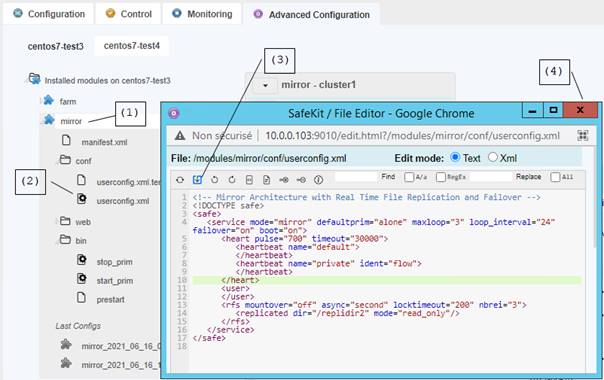604x380 pixels.
Task: Select the Xml edit mode radio button
Action: (492, 157)
